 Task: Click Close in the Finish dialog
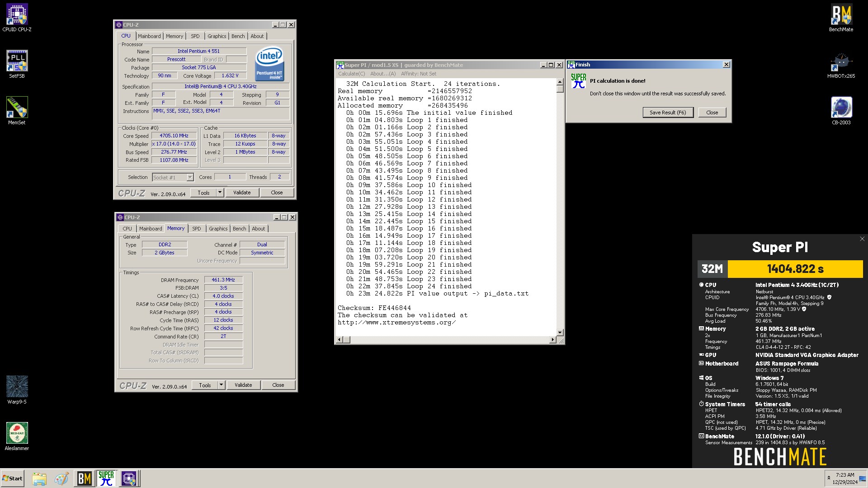(712, 113)
